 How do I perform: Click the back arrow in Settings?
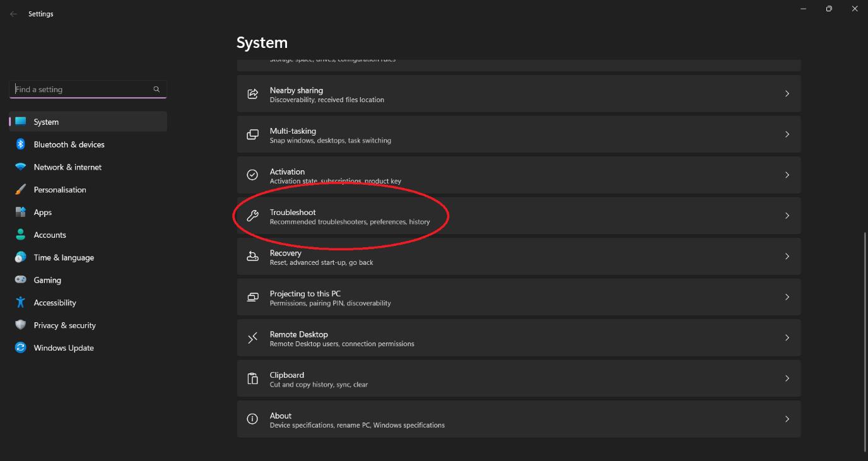click(13, 13)
